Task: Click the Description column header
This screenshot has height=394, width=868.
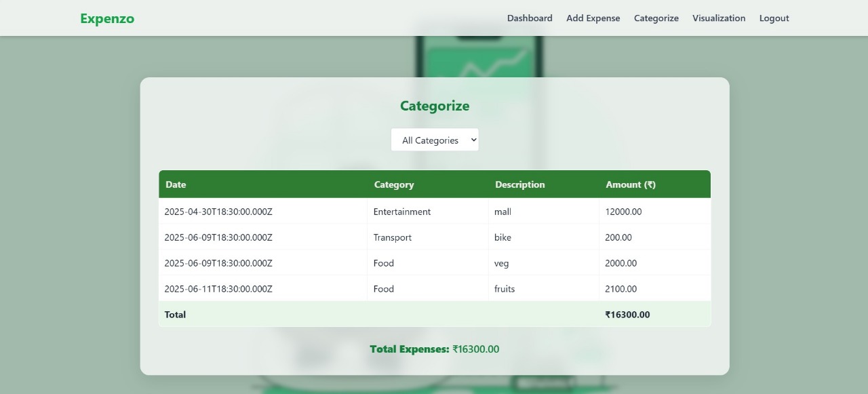Action: click(x=519, y=184)
